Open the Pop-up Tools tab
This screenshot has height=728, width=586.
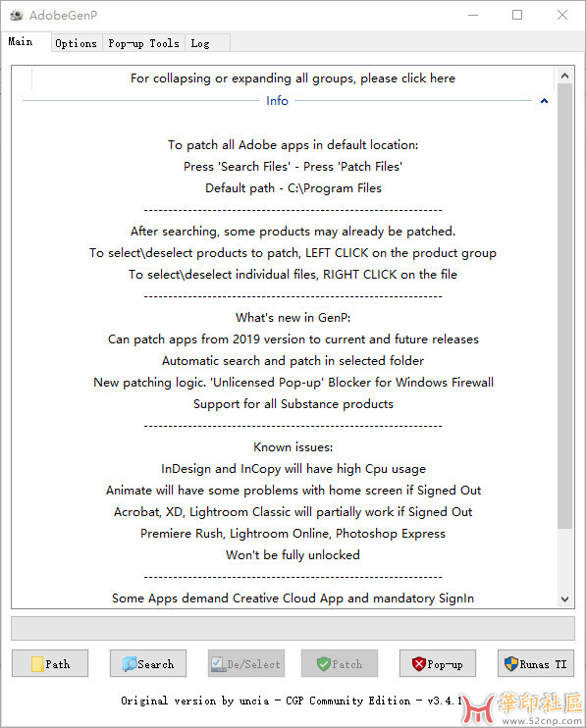click(x=143, y=43)
